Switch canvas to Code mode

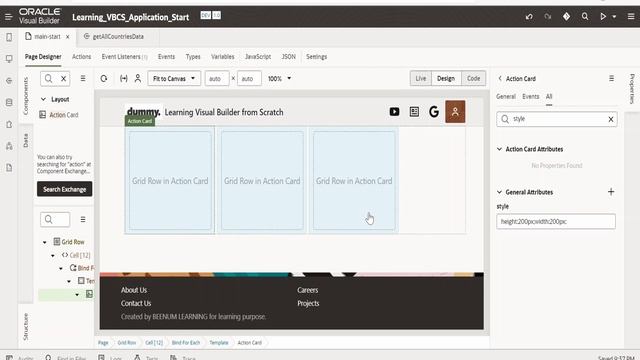pos(473,78)
